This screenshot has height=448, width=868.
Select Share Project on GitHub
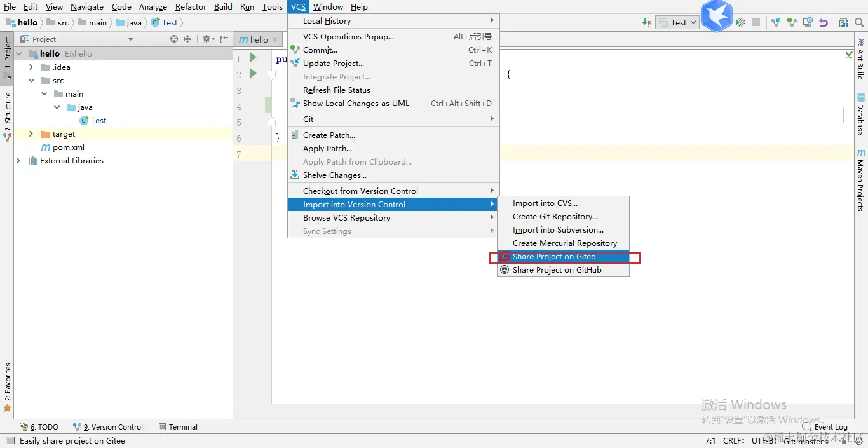563,270
